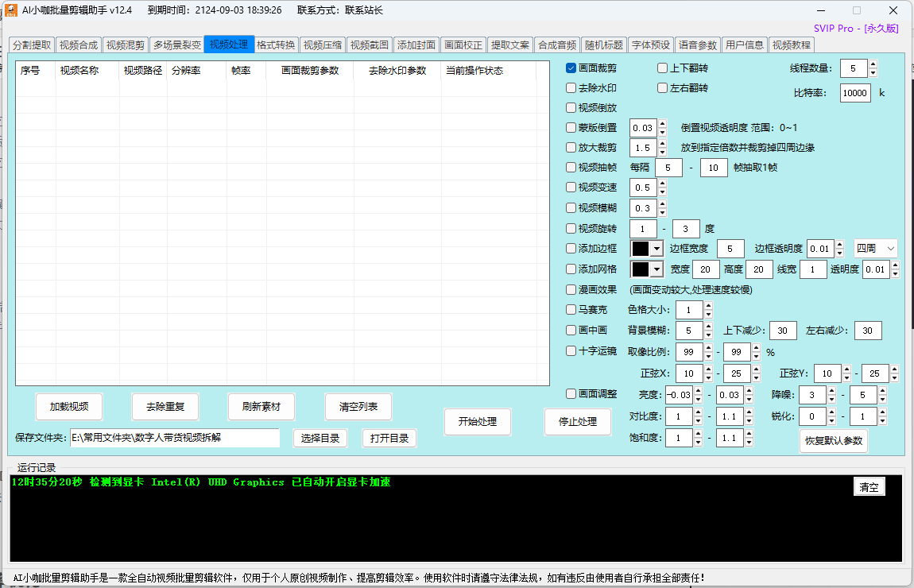The width and height of the screenshot is (914, 588).
Task: Enable the 添加边框 checkbox
Action: (x=571, y=248)
